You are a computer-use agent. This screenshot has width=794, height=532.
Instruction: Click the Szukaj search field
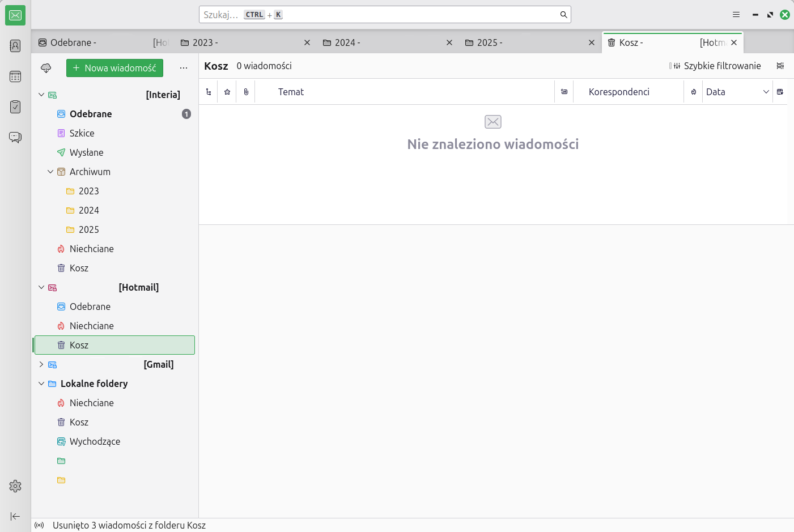click(385, 15)
